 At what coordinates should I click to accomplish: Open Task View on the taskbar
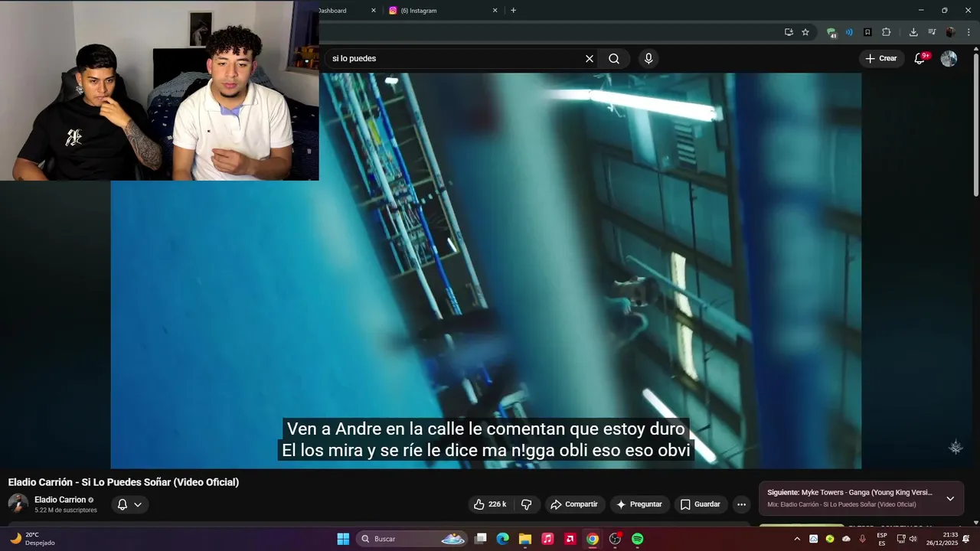click(x=480, y=539)
